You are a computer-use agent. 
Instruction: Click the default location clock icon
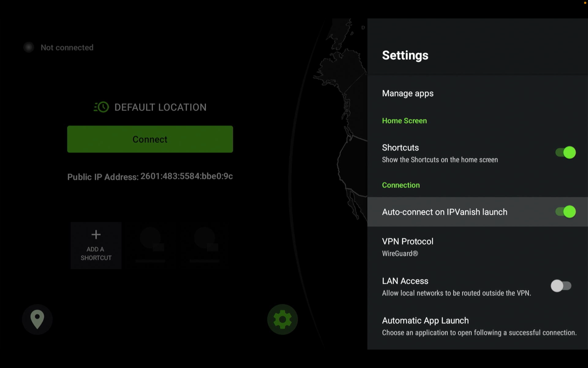pyautogui.click(x=101, y=107)
